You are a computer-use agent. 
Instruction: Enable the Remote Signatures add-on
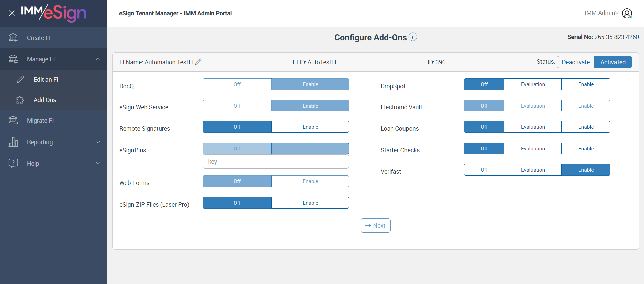(x=310, y=127)
